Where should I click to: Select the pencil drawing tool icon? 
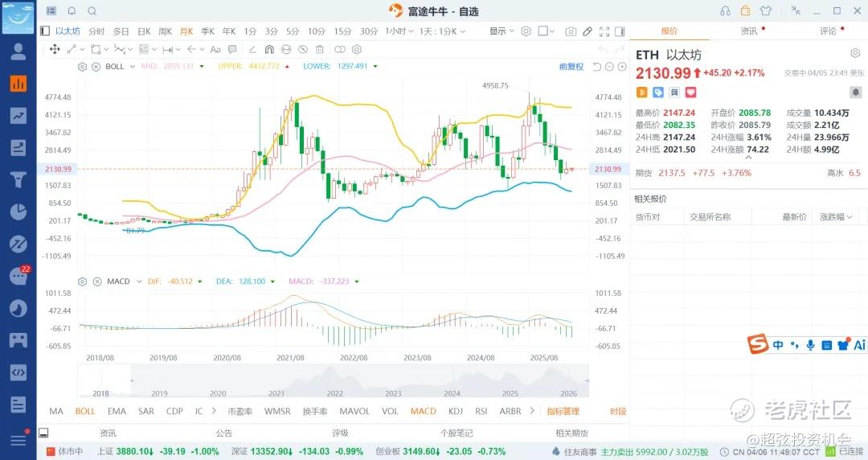[x=588, y=31]
